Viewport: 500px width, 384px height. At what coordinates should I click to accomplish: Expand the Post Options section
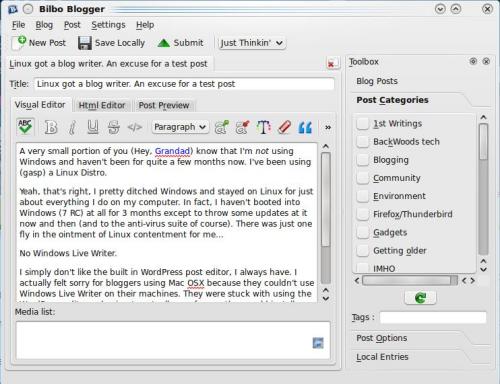(382, 338)
